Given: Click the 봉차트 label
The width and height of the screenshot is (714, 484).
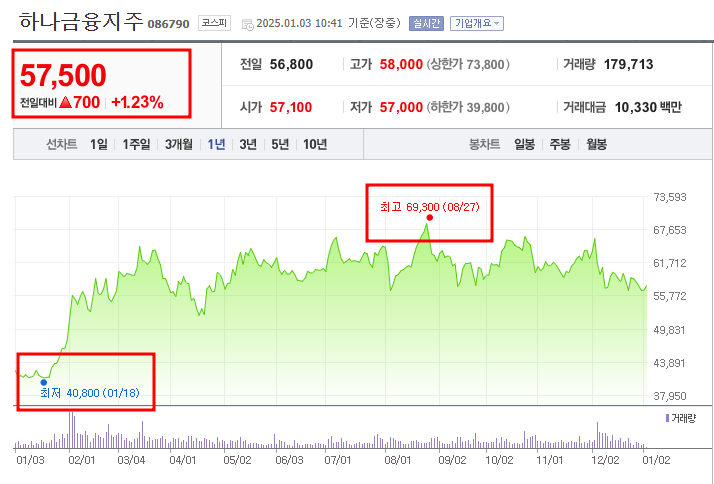Looking at the screenshot, I should point(484,144).
